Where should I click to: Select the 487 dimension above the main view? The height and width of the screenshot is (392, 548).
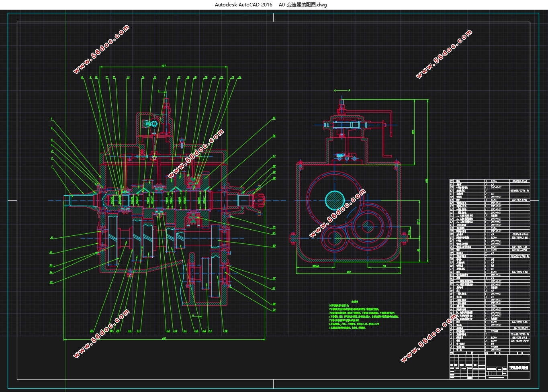point(164,65)
